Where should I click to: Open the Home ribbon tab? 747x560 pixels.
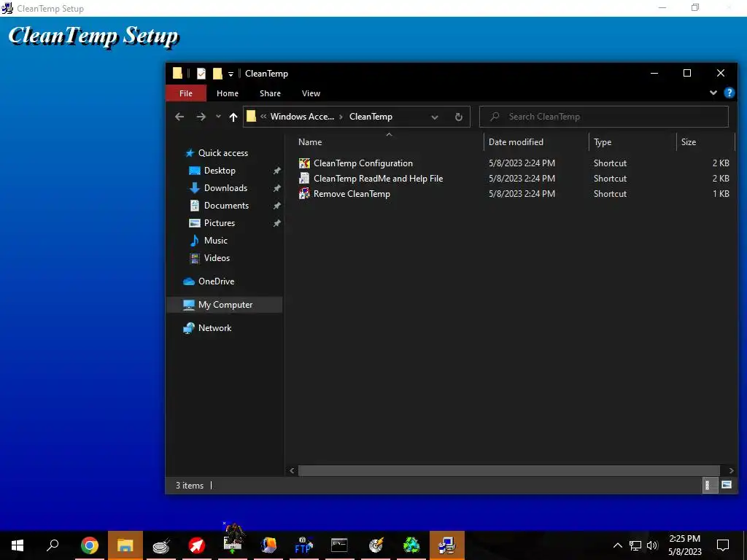point(228,93)
